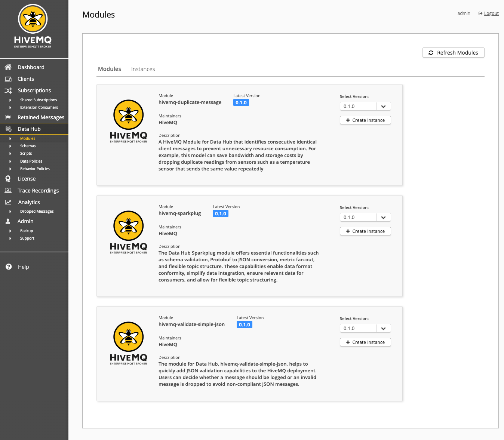Click the Logout link

point(491,13)
